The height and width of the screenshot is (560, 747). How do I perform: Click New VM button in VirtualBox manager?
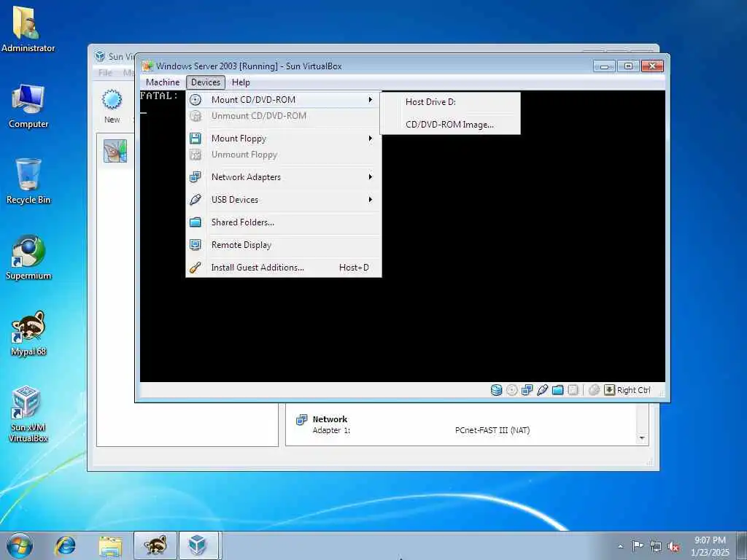click(112, 106)
